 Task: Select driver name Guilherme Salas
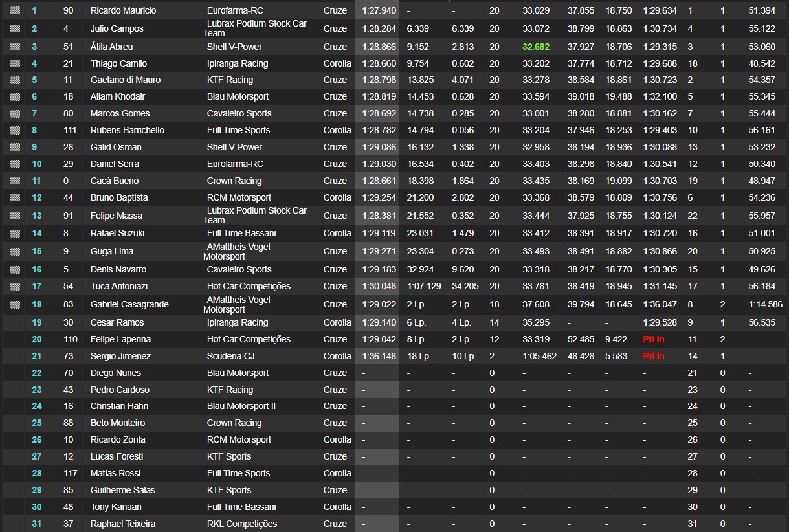coord(123,490)
